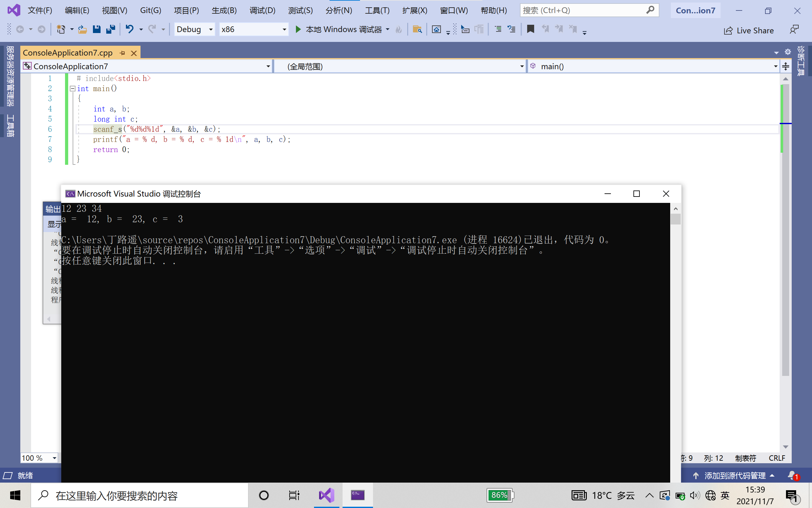Click the toolbar window-with-house icon

[436, 30]
